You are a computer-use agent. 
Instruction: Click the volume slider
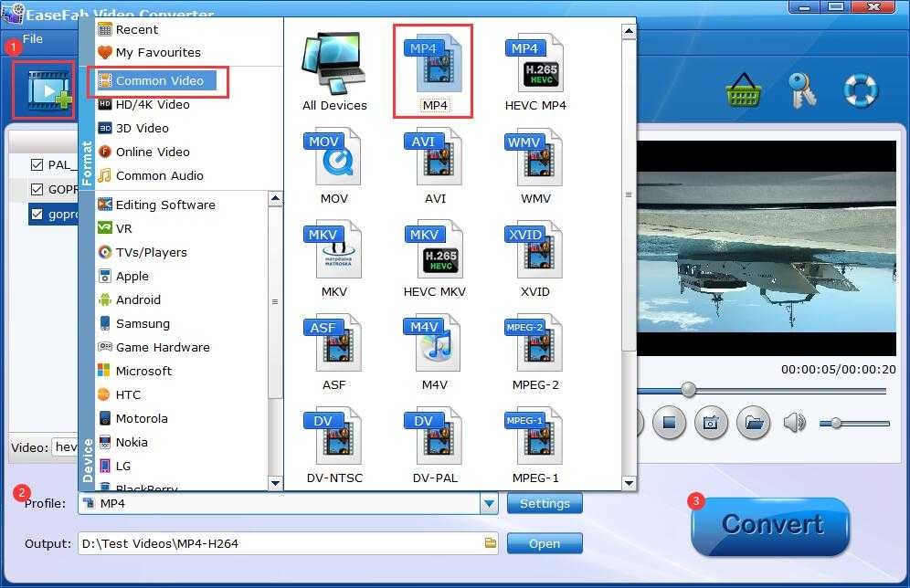855,423
